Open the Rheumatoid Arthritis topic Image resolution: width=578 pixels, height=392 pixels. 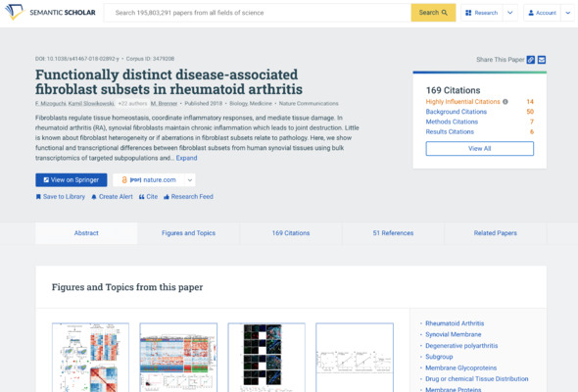(455, 323)
